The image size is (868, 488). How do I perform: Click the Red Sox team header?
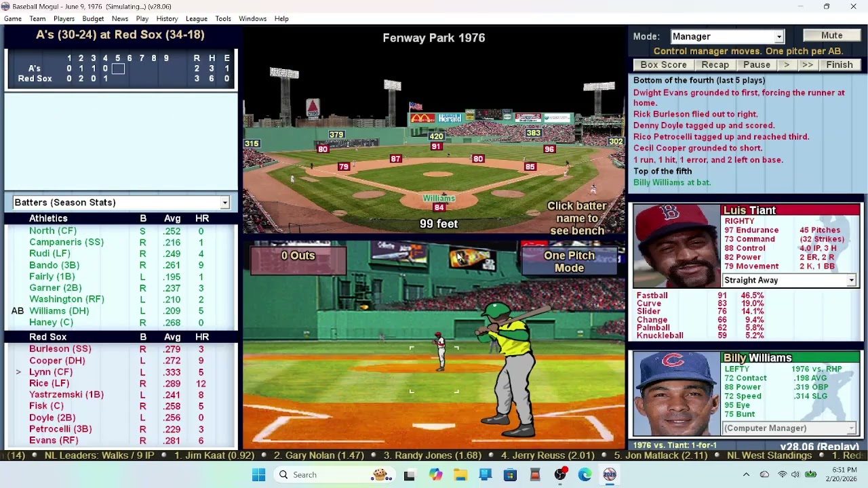(47, 337)
